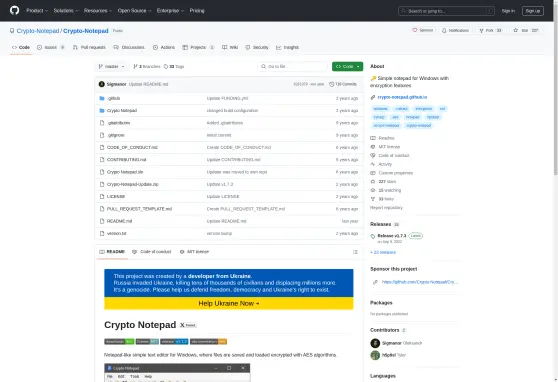Open the Solutions dropdown menu

(x=66, y=11)
